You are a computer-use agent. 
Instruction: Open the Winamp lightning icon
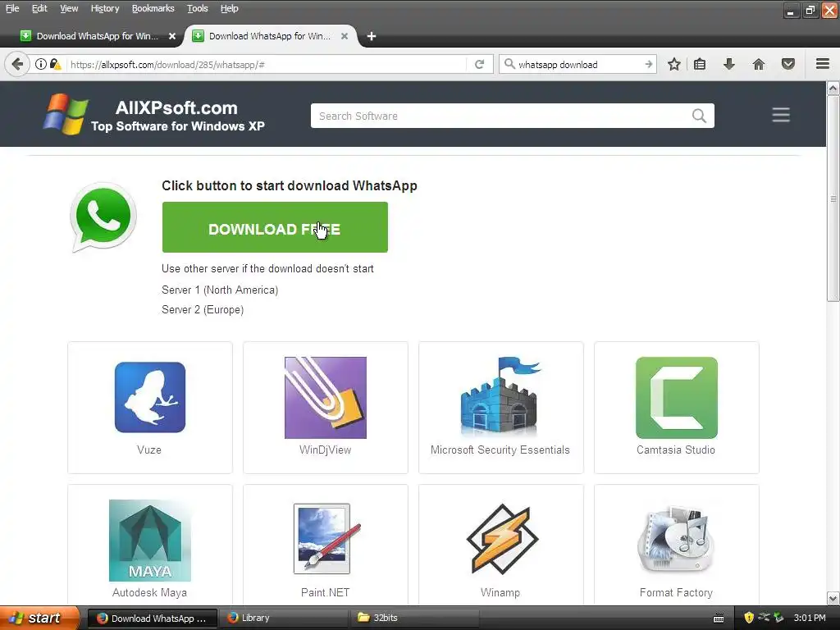click(501, 539)
